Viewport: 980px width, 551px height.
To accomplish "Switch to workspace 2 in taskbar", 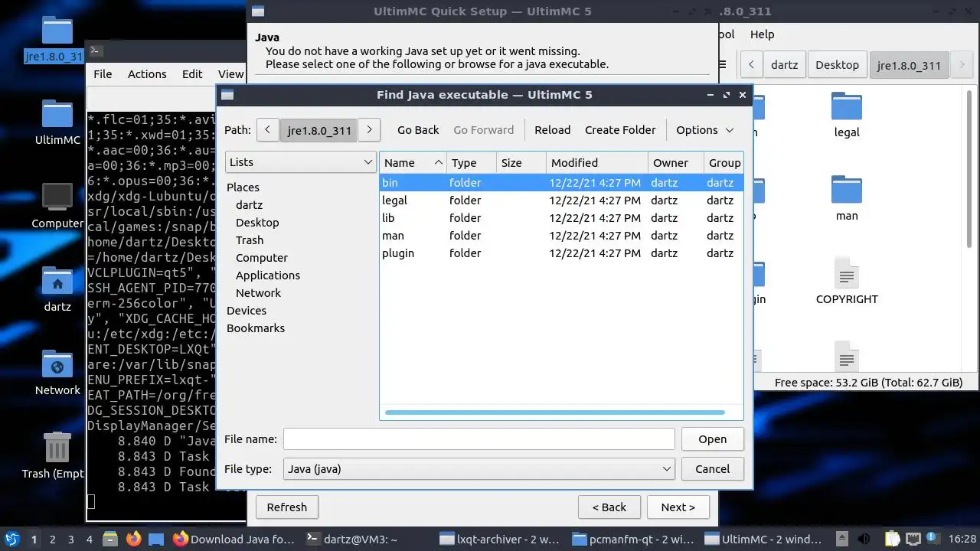I will [x=52, y=539].
